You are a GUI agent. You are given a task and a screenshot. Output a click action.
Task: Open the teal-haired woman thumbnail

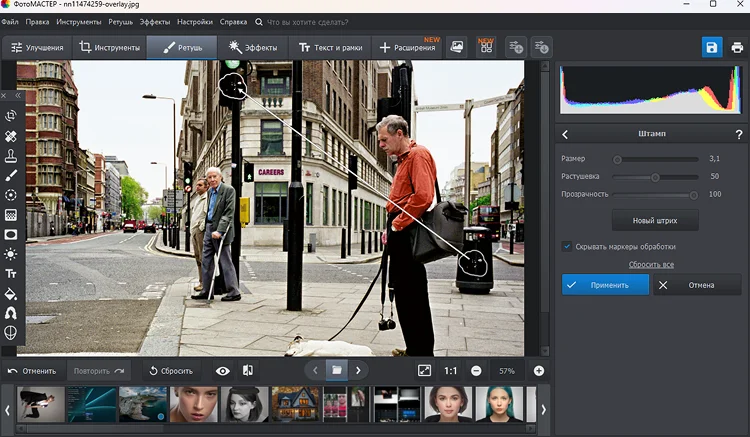pos(499,404)
